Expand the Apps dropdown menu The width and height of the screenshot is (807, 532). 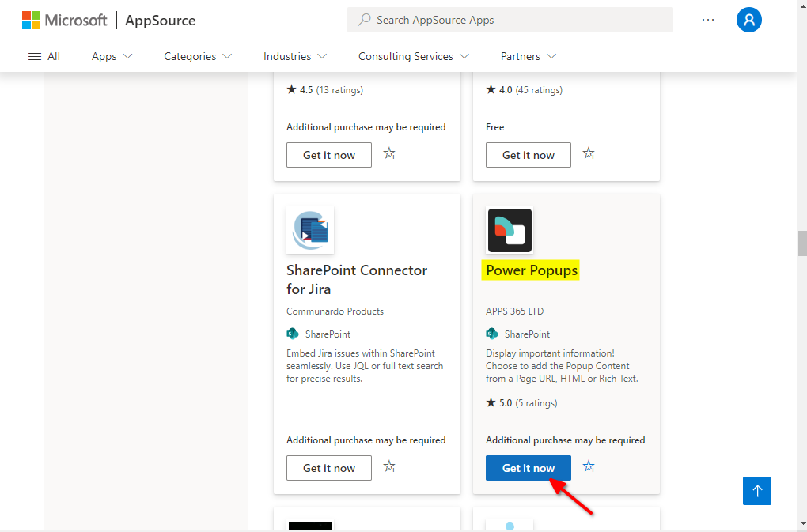(x=112, y=56)
